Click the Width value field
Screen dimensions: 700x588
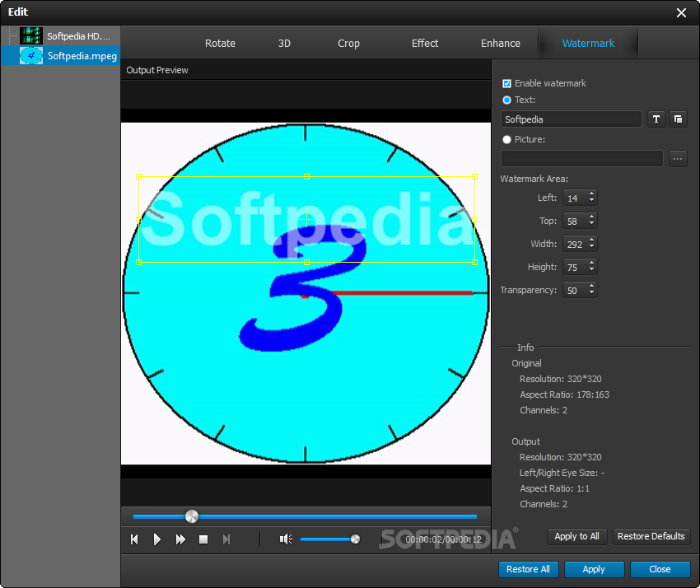point(576,244)
